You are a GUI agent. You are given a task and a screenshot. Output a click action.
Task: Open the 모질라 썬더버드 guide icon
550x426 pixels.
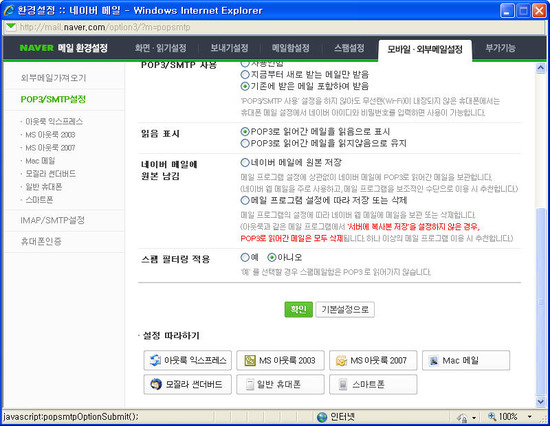click(x=156, y=384)
